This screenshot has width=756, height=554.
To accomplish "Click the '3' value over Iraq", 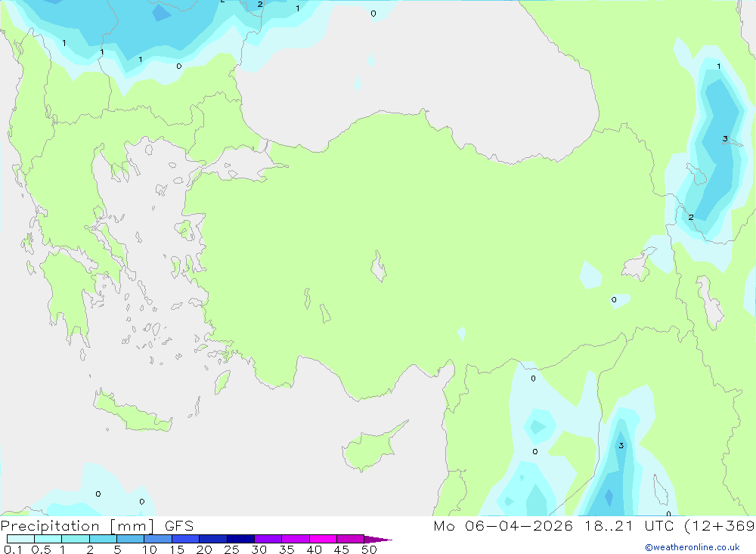I will (x=621, y=445).
